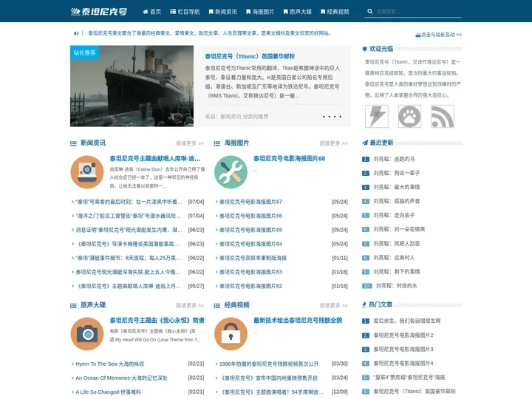Go to the 经典视频 nav menu item
Screen dimensions: 532x399
[335, 12]
